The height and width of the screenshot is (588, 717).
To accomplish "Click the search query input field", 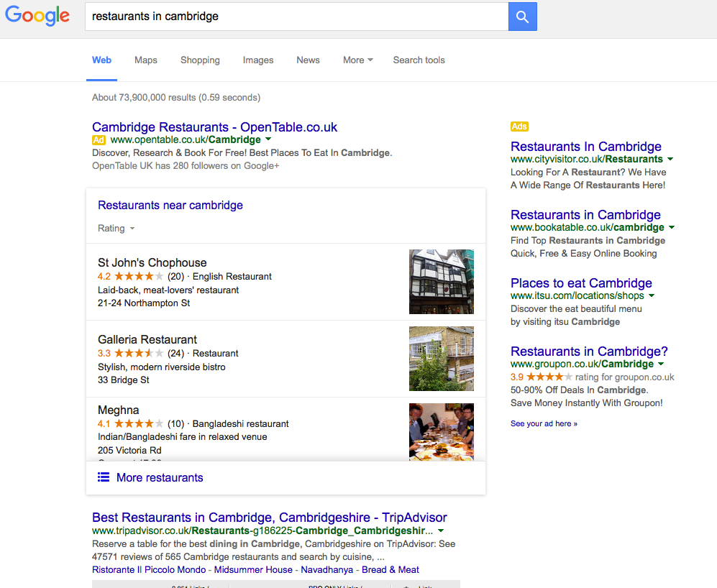I will pos(297,17).
